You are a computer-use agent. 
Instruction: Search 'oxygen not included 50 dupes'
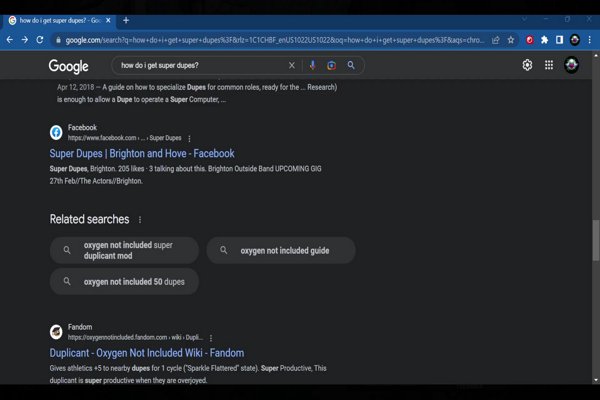[x=124, y=282]
